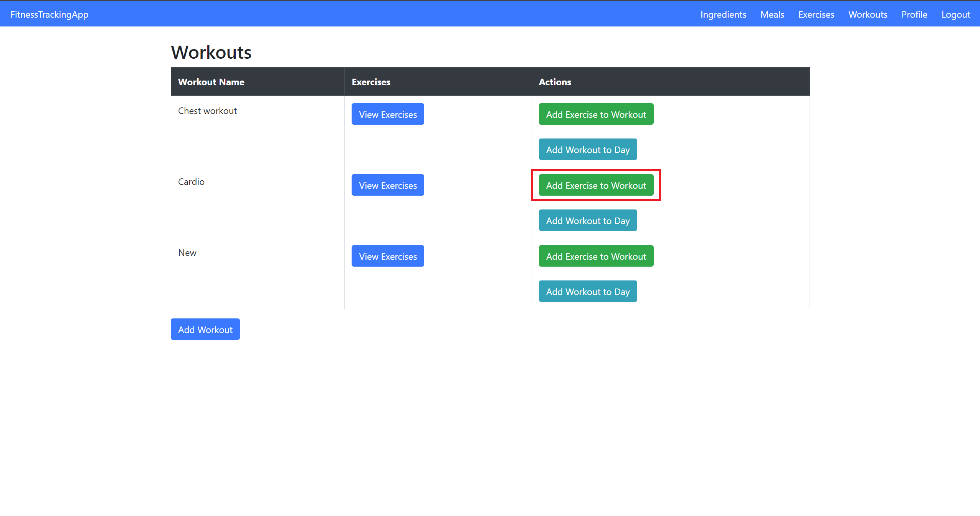Click Logout link

[955, 15]
